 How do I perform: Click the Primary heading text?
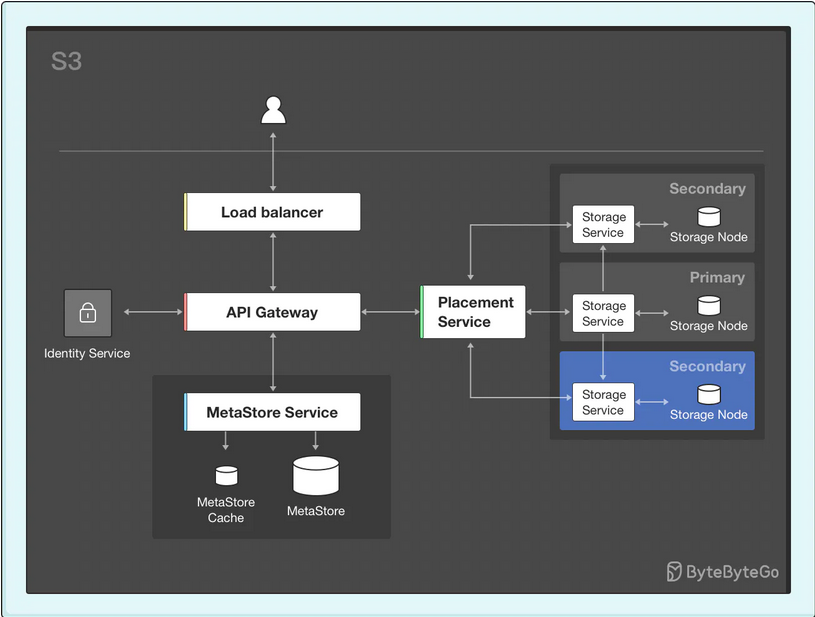pos(717,278)
